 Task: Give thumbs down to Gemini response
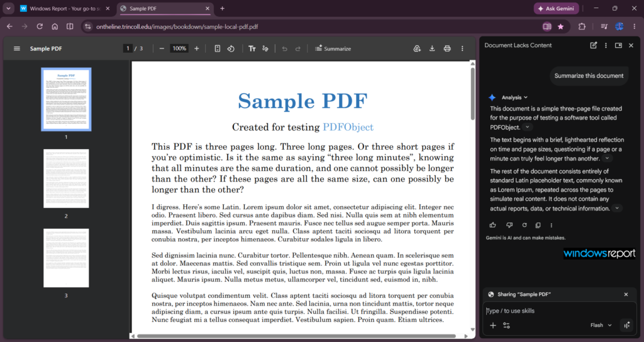pos(509,225)
